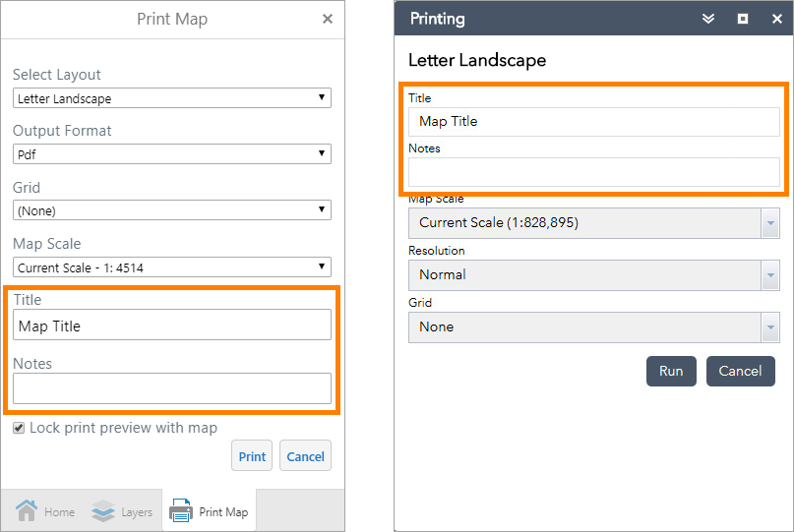
Task: Click the Print Map printer icon
Action: pyautogui.click(x=181, y=511)
